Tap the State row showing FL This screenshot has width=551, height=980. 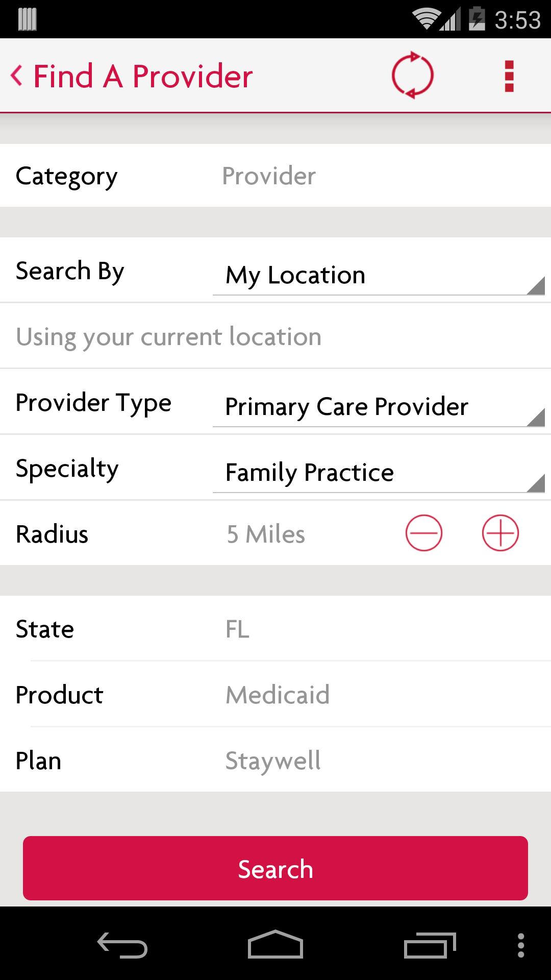click(x=275, y=629)
